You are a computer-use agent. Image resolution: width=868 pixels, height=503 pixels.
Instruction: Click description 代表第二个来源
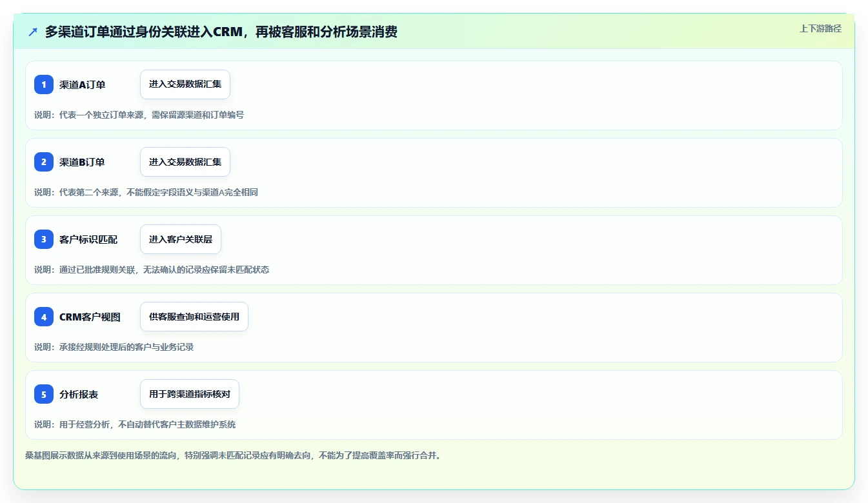(146, 192)
